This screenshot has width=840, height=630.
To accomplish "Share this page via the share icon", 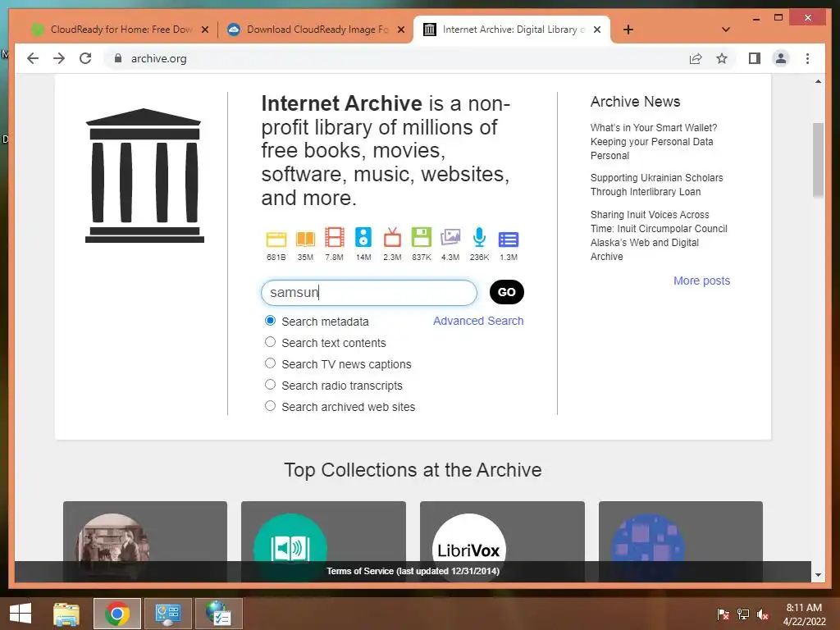I will tap(696, 58).
